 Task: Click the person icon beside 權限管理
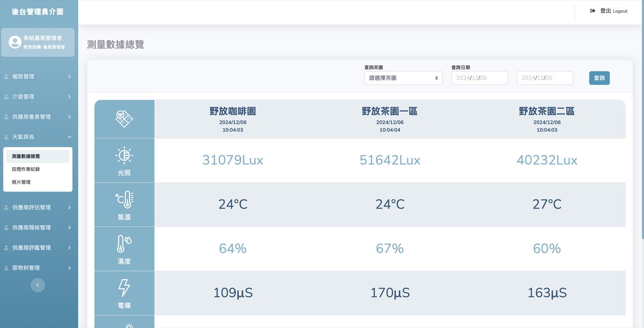pyautogui.click(x=6, y=77)
